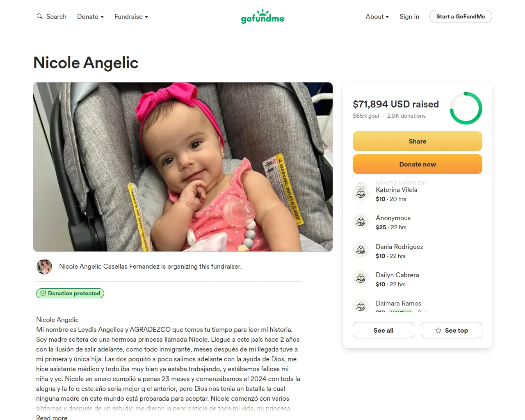Click Dailyn Cabrera's donor heart icon
Screen dimensions: 525x420
(361, 278)
